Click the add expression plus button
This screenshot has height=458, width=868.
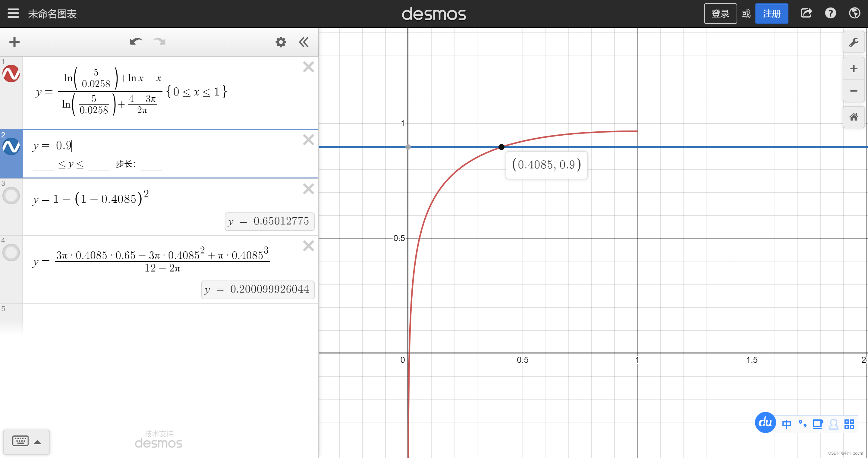pos(14,42)
